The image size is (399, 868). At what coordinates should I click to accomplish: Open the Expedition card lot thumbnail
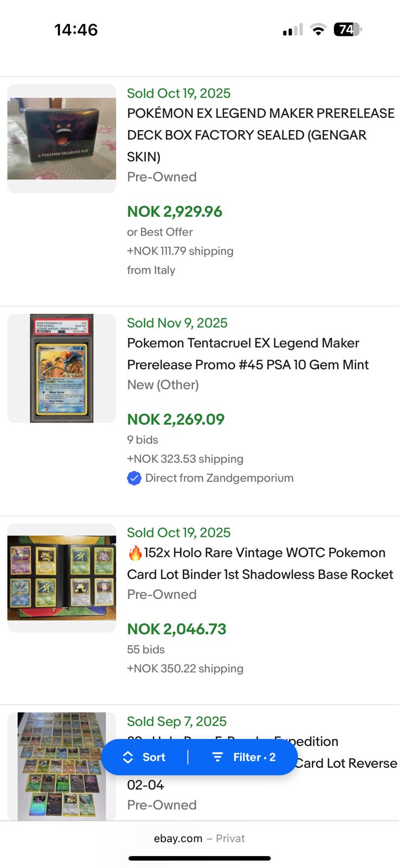coord(62,765)
